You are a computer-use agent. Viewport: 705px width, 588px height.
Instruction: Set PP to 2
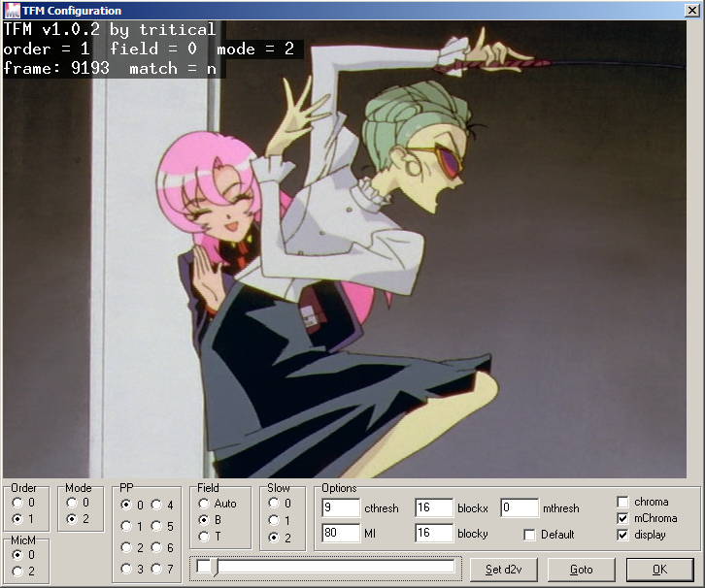[x=126, y=547]
